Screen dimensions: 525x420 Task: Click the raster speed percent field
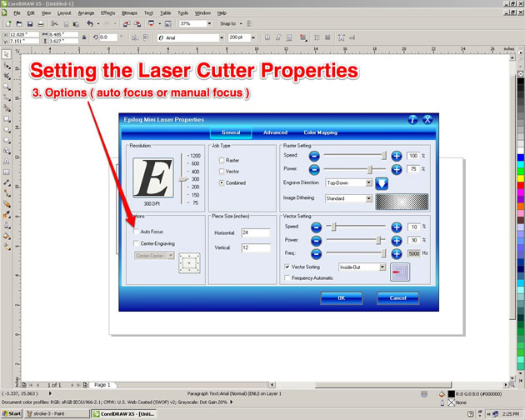[x=413, y=156]
